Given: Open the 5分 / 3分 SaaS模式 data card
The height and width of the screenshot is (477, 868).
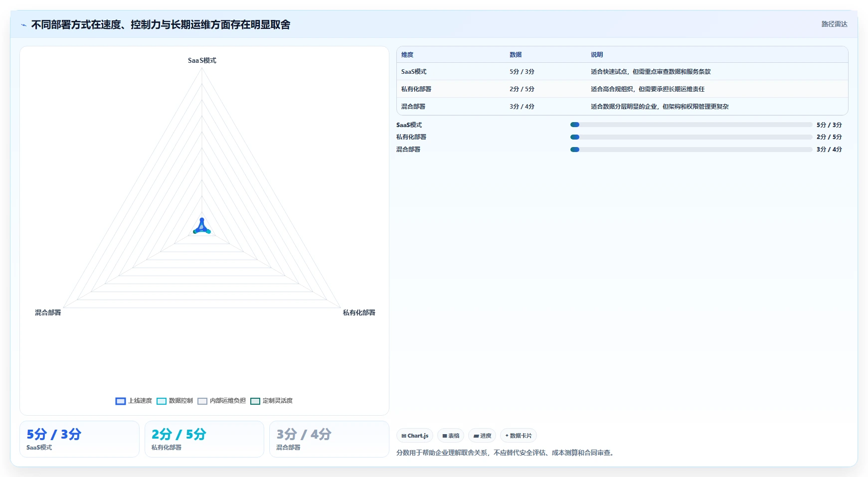Looking at the screenshot, I should [79, 439].
